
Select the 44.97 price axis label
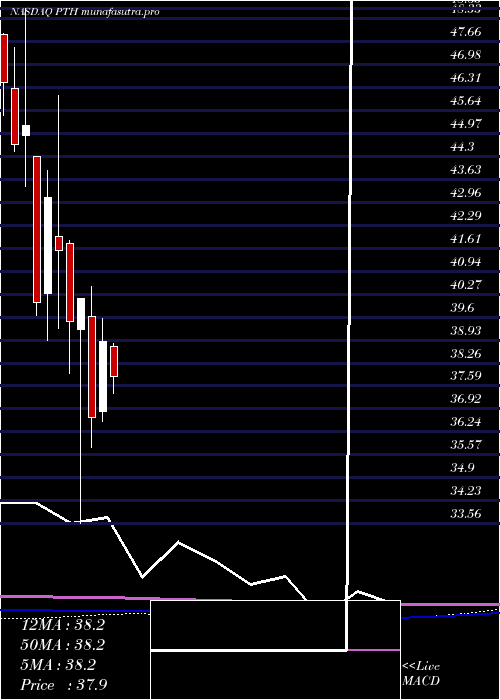466,123
